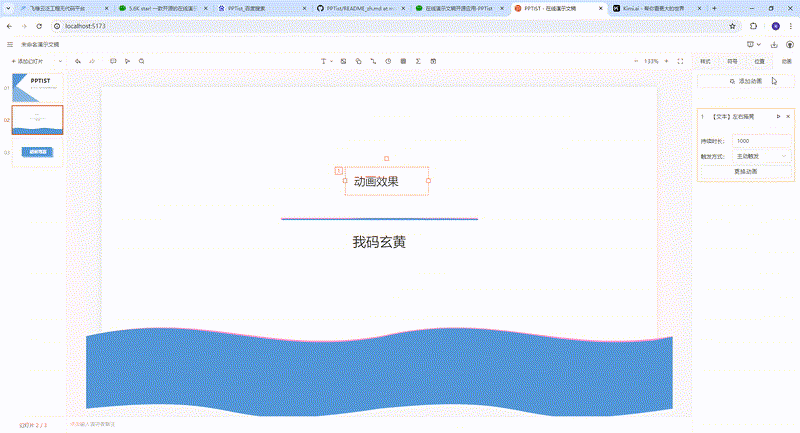Zoom out the canvas with minus icon
The width and height of the screenshot is (800, 433).
click(x=636, y=61)
